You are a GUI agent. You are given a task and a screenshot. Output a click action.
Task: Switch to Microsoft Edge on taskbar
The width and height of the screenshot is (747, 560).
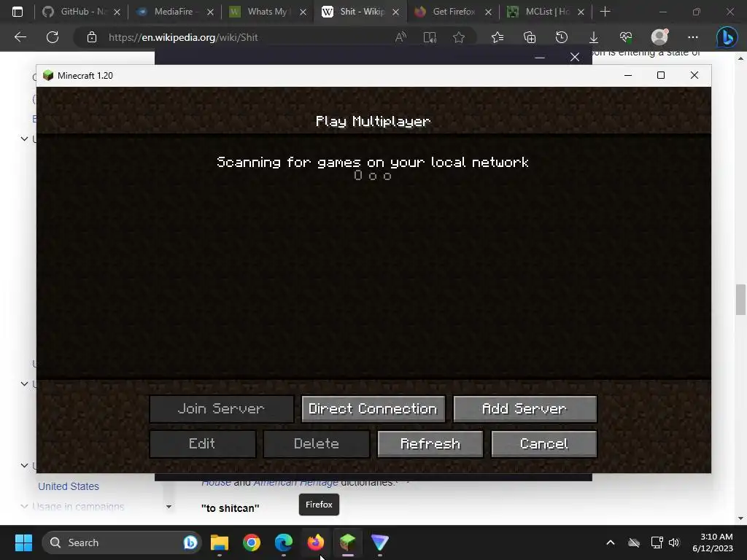pyautogui.click(x=284, y=542)
